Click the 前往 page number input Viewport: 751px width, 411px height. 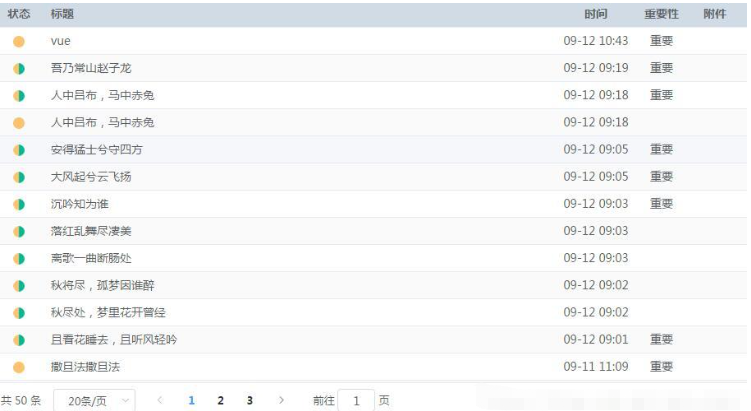pos(356,400)
